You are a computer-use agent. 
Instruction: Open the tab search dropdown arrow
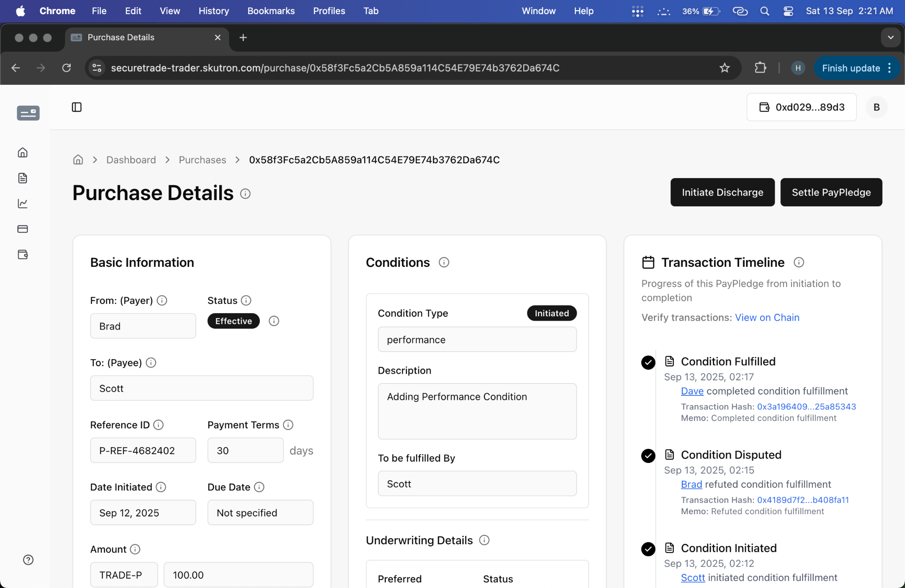point(891,38)
